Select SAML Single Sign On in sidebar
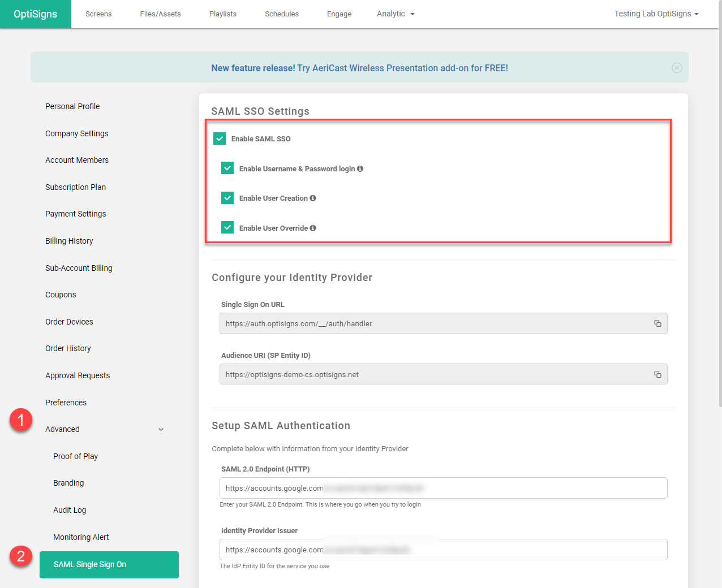 pyautogui.click(x=109, y=564)
